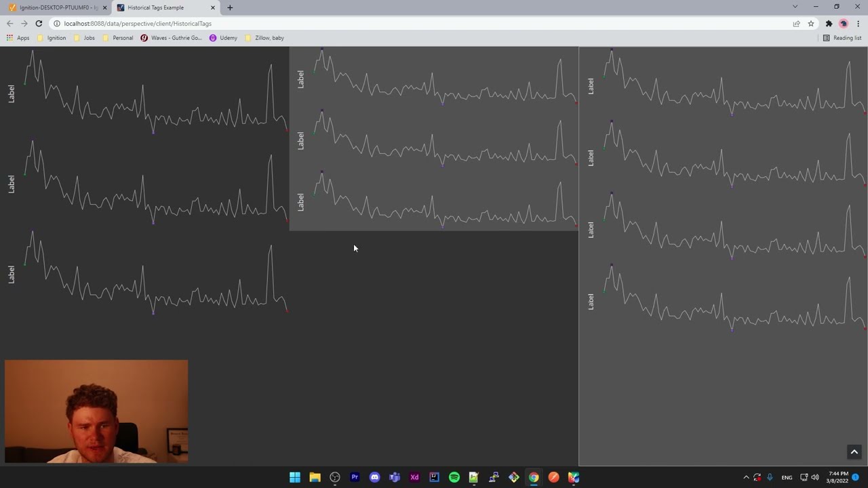Viewport: 868px width, 488px height.
Task: Open the Apps bookmarks shortcut
Action: [18, 38]
